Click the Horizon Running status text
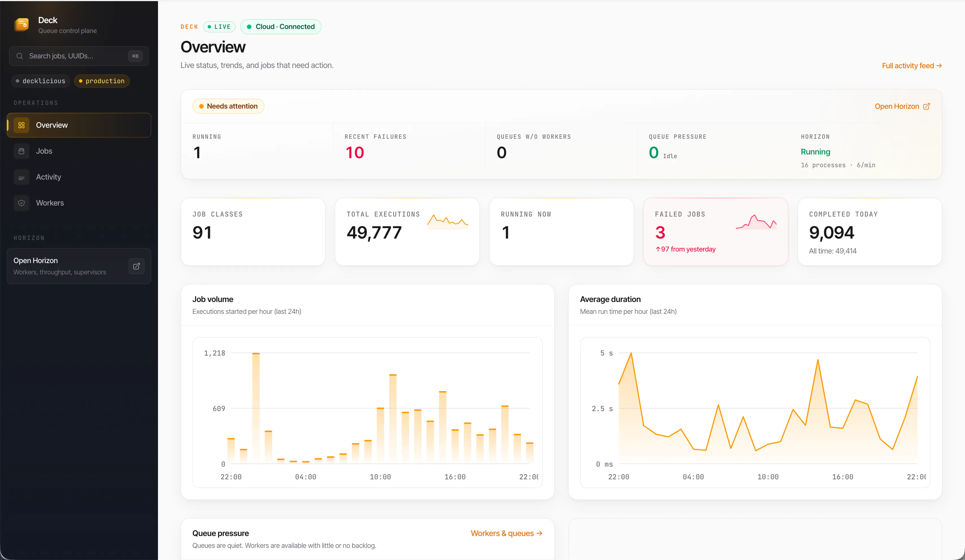Image resolution: width=965 pixels, height=560 pixels. (x=815, y=152)
